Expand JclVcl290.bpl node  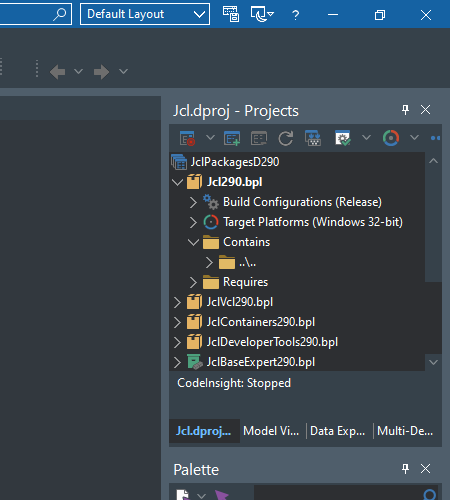pyautogui.click(x=177, y=302)
